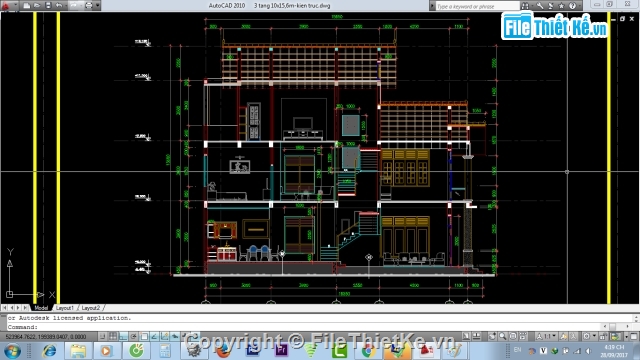Toggle the Annotation Visibility icon

point(564,336)
